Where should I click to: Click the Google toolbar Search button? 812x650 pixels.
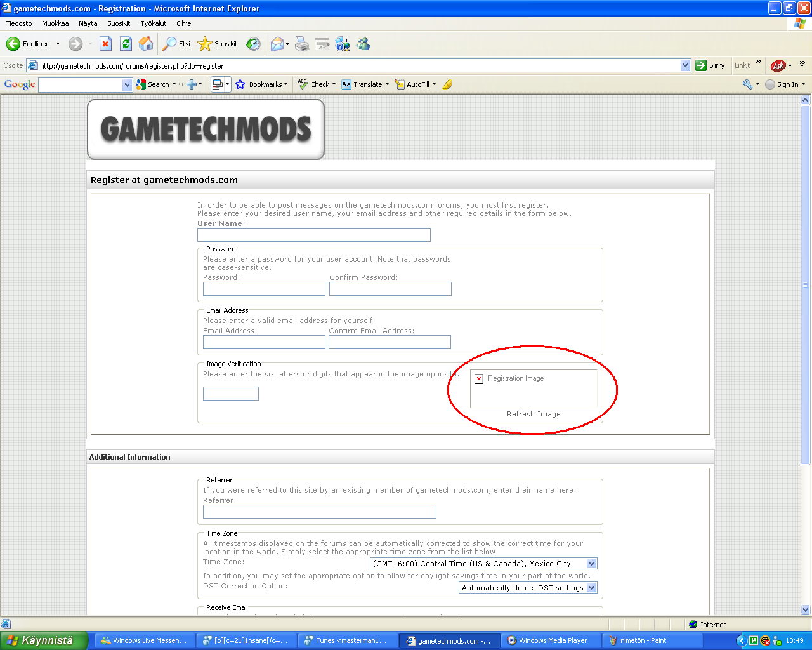tap(153, 84)
